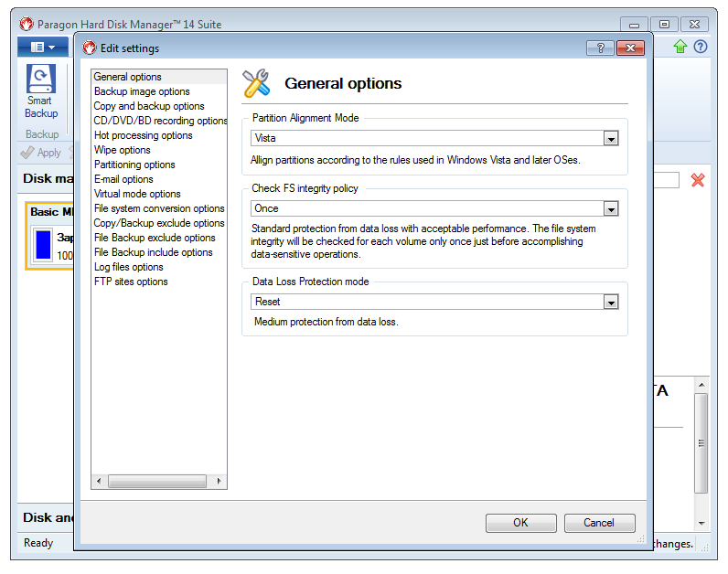Minimize the Paragon Hard Disk Manager window
Image resolution: width=728 pixels, height=574 pixels.
point(634,24)
